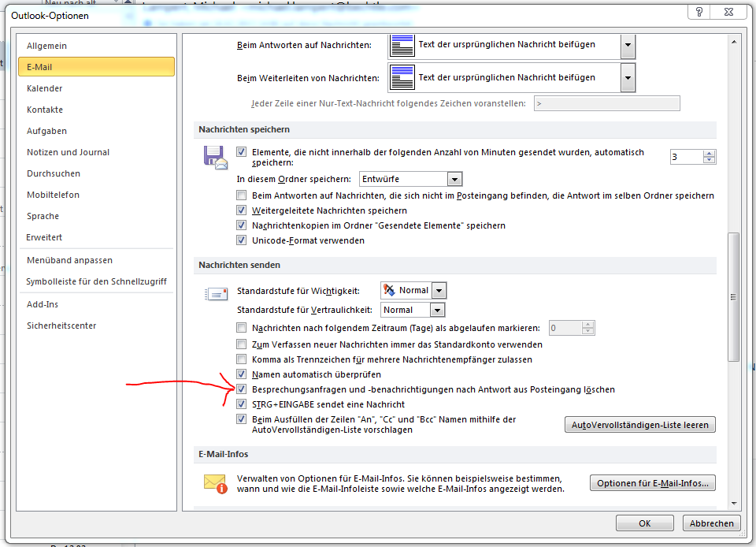Viewport: 756px width, 547px height.
Task: Click the help question mark button
Action: click(699, 12)
